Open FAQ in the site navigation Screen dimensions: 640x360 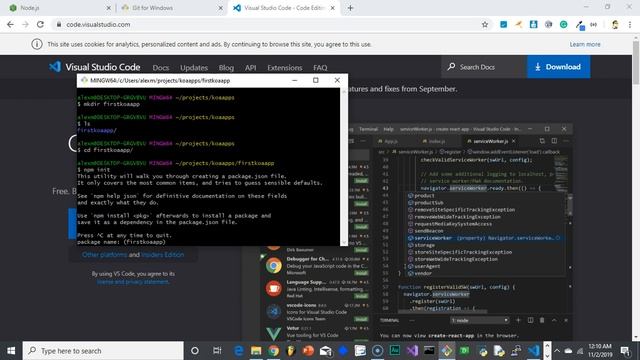point(320,68)
